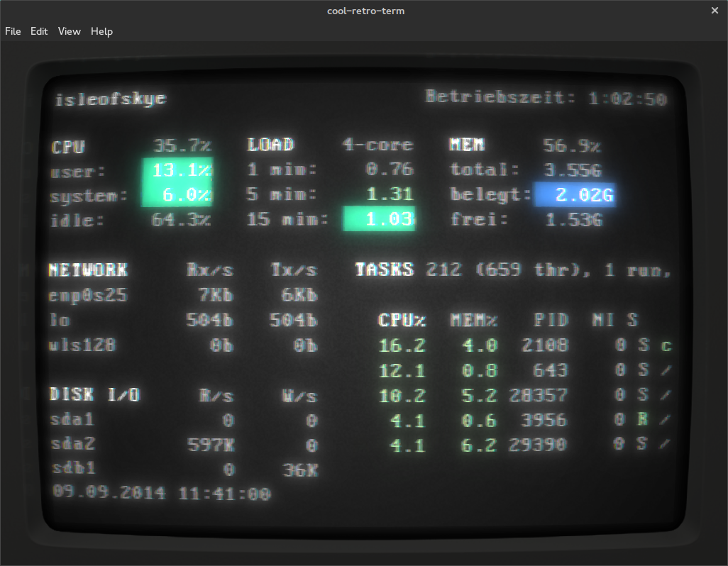This screenshot has height=566, width=728.
Task: Click the isleofskye hostname text
Action: coord(110,99)
